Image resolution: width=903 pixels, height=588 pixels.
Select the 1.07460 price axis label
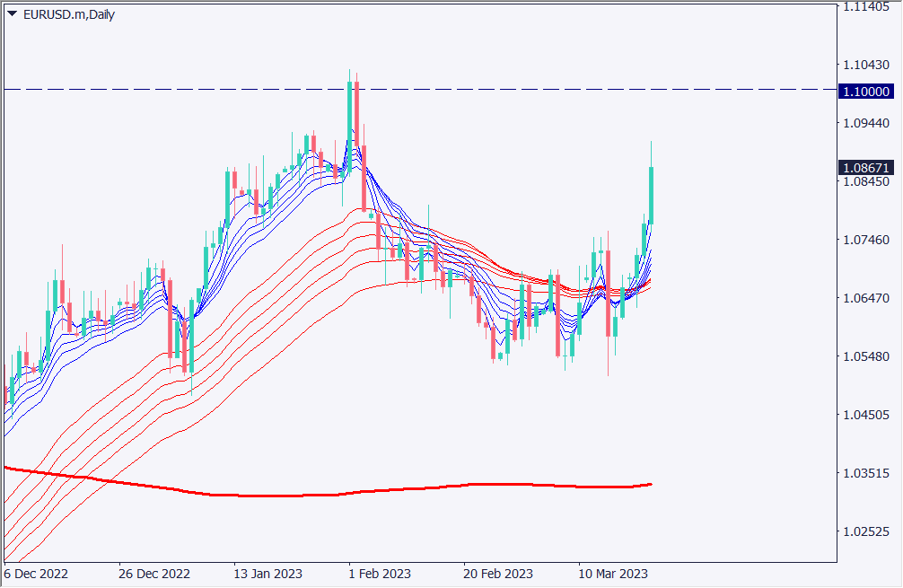click(866, 241)
